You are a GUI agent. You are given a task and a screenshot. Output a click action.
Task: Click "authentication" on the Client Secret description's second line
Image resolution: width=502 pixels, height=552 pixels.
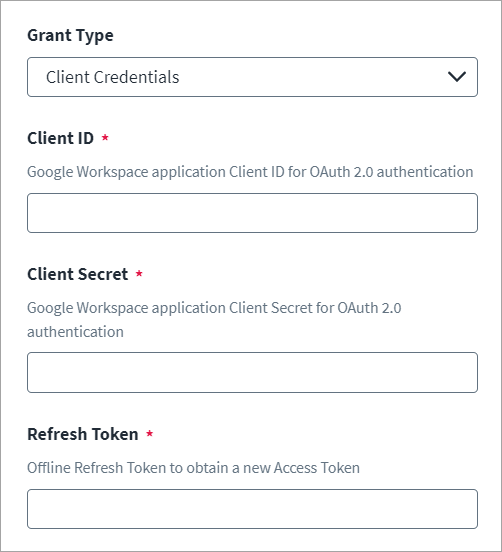pyautogui.click(x=75, y=332)
